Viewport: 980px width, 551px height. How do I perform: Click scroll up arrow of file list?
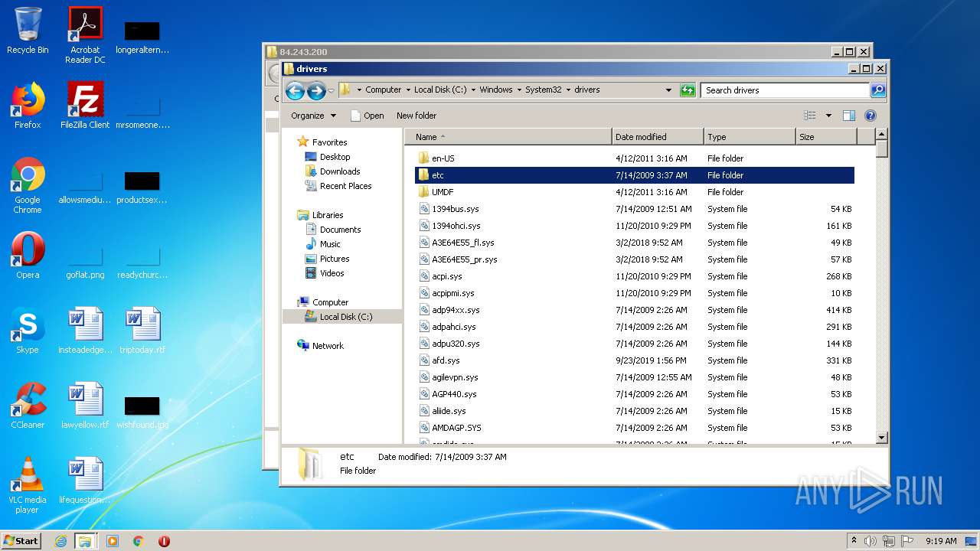click(x=881, y=135)
